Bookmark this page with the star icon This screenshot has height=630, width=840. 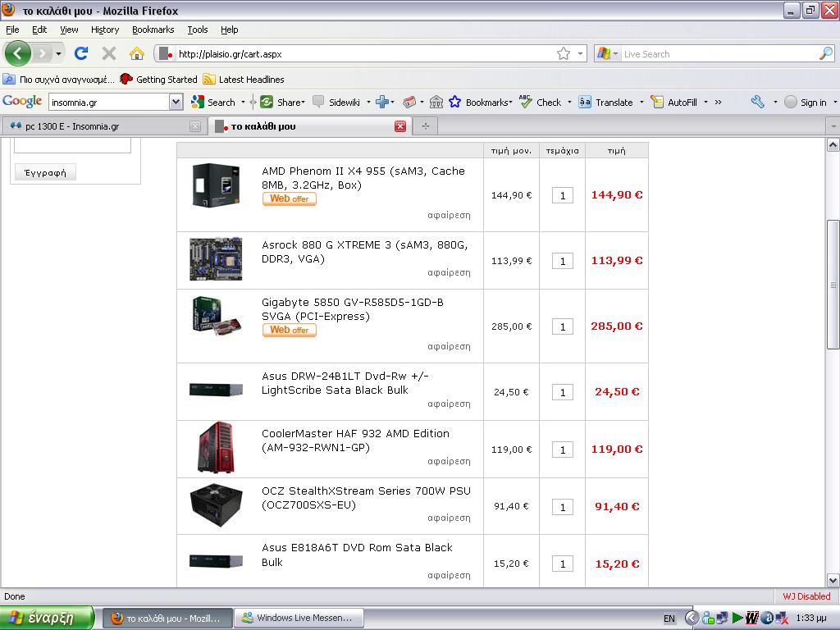(x=563, y=53)
